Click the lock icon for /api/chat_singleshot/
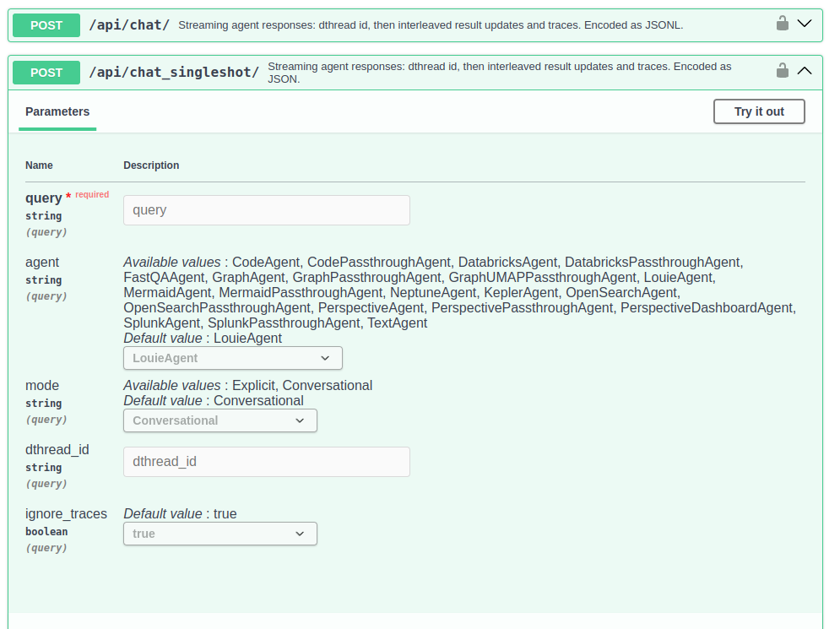The image size is (840, 629). (x=782, y=70)
